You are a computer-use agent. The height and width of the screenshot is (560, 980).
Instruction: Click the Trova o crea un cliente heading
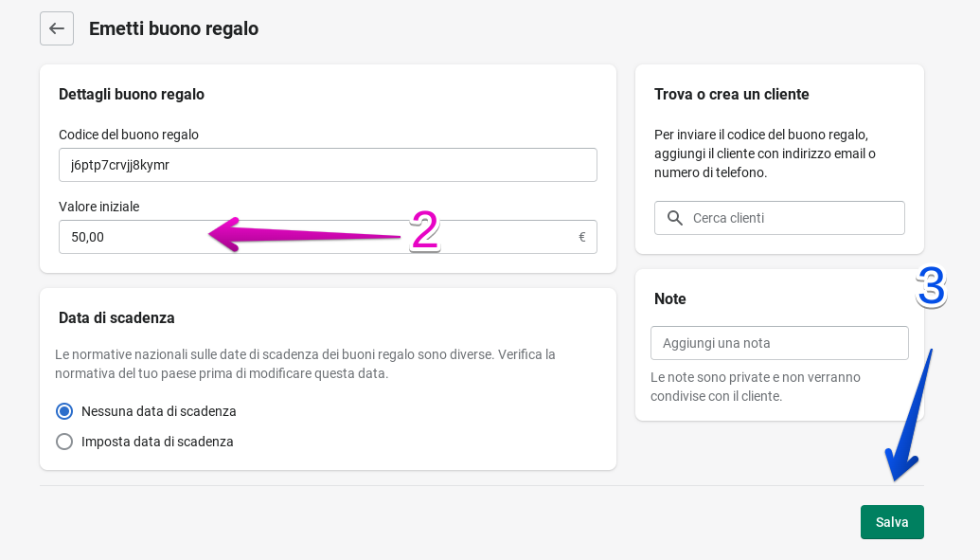click(x=731, y=94)
